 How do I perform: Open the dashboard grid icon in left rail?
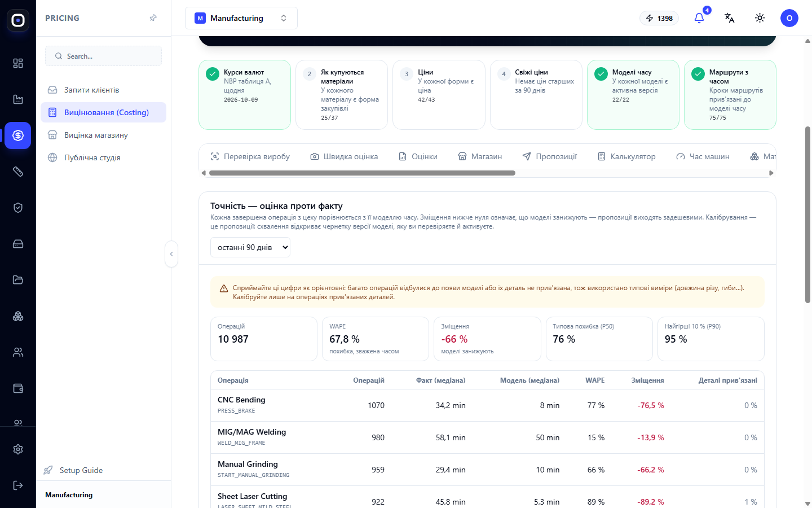pos(18,63)
